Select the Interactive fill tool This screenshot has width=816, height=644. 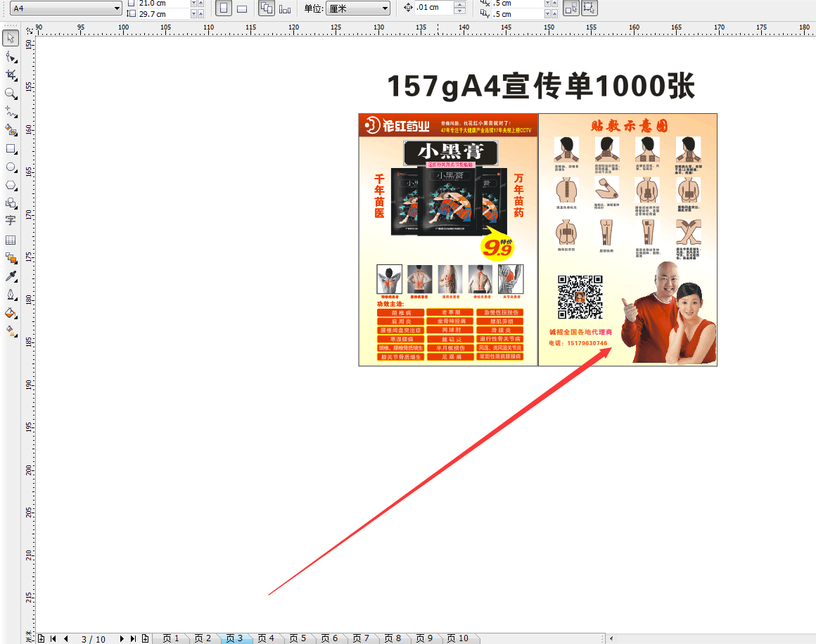pyautogui.click(x=11, y=331)
